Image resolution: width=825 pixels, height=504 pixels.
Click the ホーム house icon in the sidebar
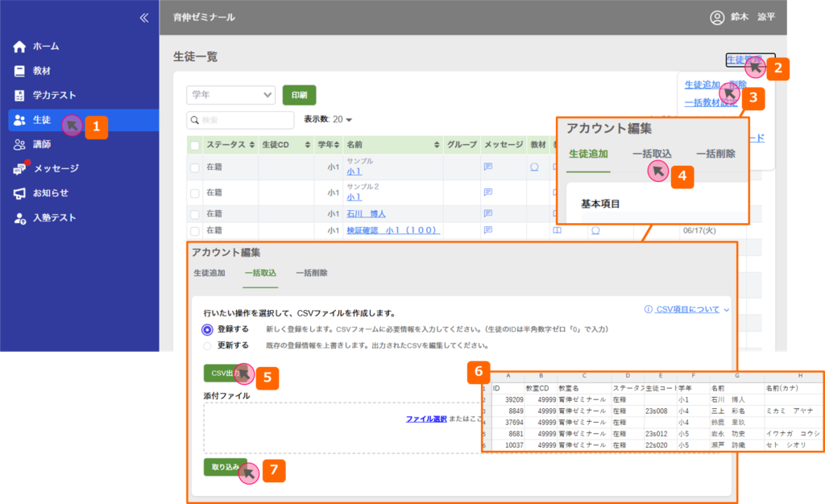point(19,47)
